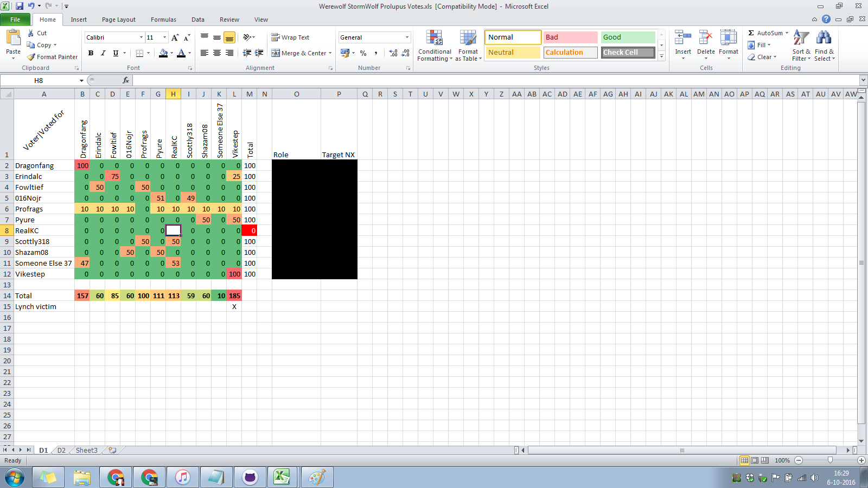Open the Fill dropdown in Editing
The image size is (868, 488).
tap(759, 45)
